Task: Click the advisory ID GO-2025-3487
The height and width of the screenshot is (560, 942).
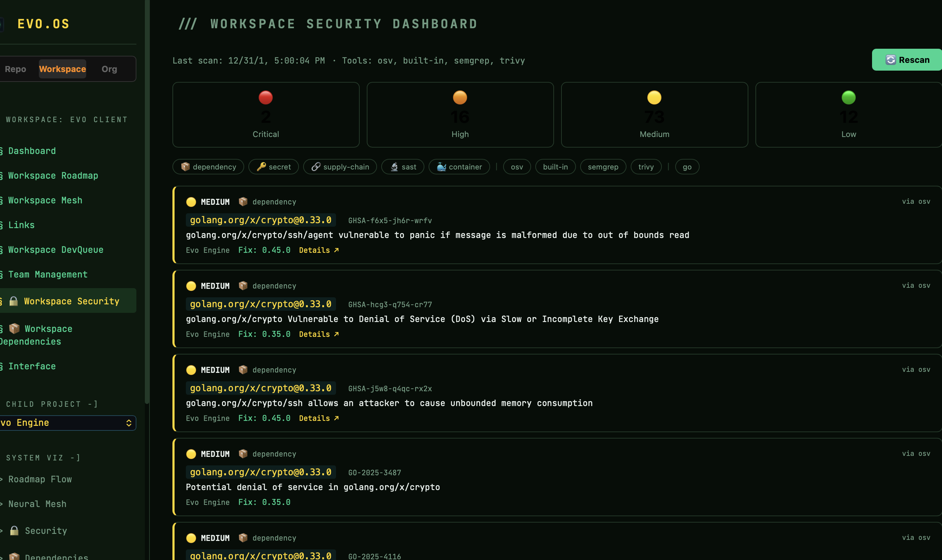Action: tap(375, 472)
